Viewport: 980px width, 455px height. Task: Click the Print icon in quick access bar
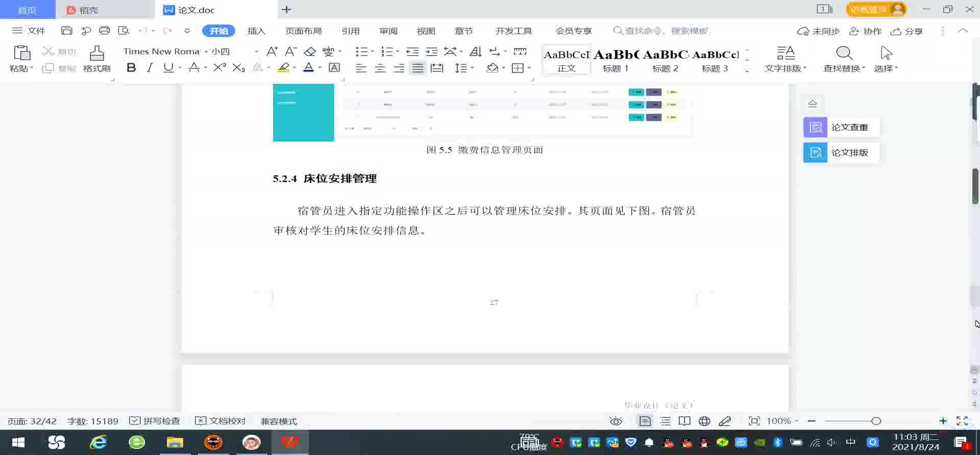[105, 31]
